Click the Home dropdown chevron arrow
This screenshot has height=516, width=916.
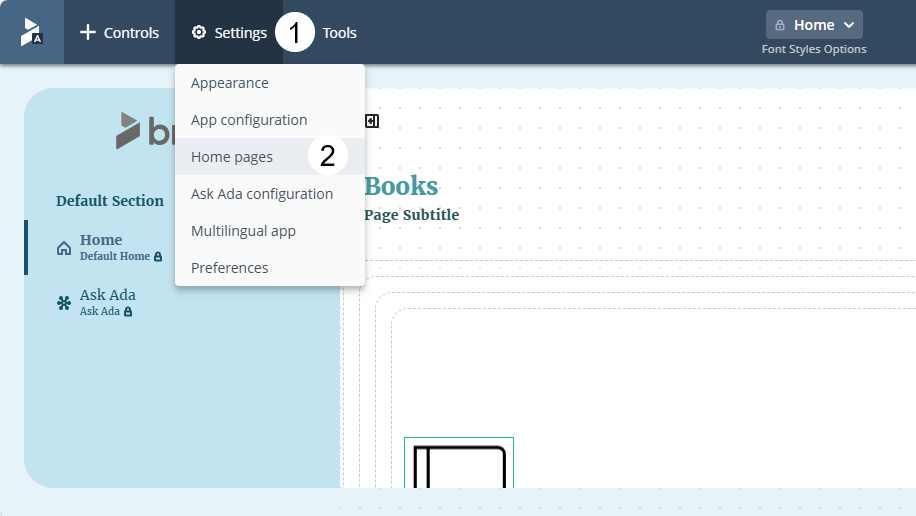849,25
